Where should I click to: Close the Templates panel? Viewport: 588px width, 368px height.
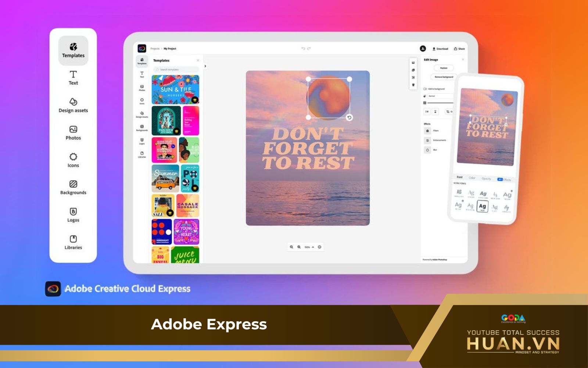tap(198, 60)
